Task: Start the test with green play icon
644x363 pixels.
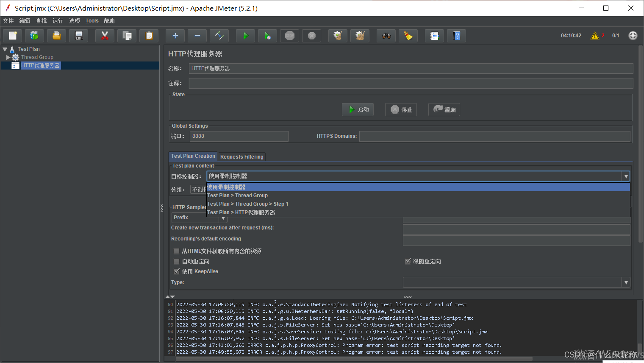Action: point(246,36)
